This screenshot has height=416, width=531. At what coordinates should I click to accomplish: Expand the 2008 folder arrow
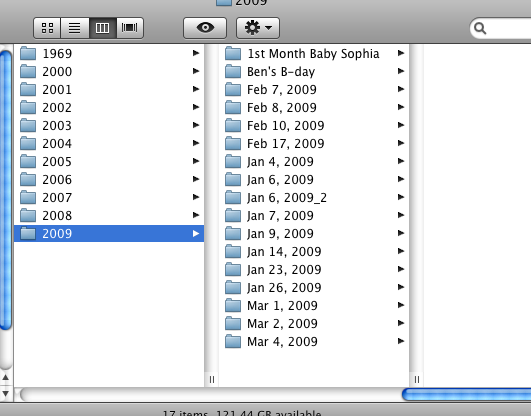[x=195, y=215]
